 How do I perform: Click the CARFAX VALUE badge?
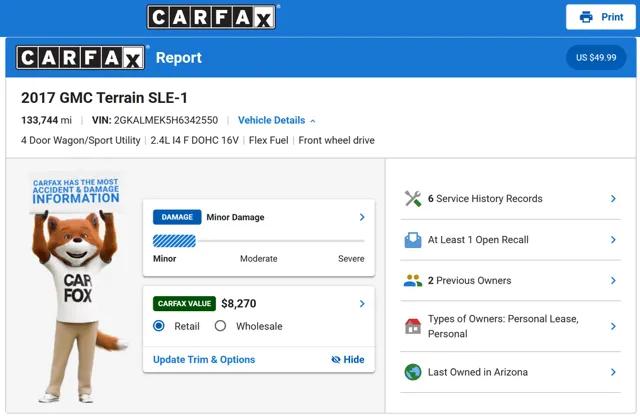coord(184,304)
